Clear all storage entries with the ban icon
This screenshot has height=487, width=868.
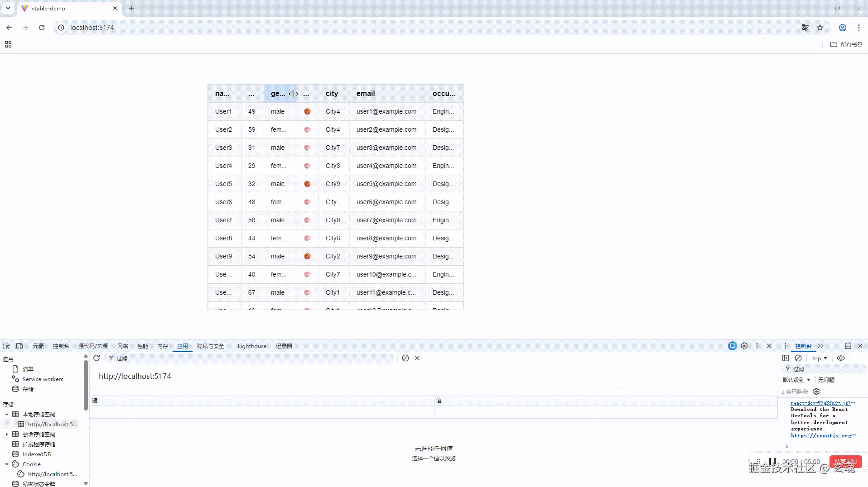pyautogui.click(x=405, y=358)
